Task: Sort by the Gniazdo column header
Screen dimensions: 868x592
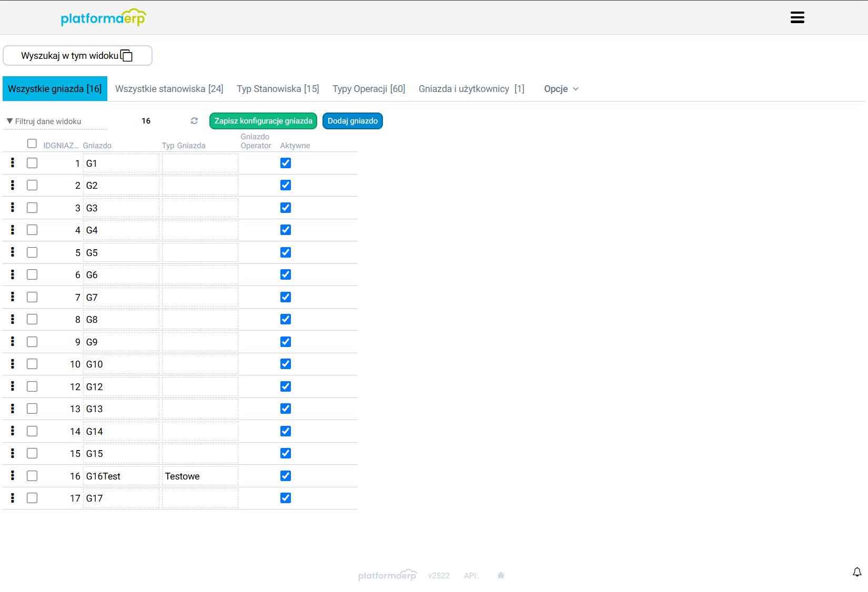Action: click(x=97, y=146)
